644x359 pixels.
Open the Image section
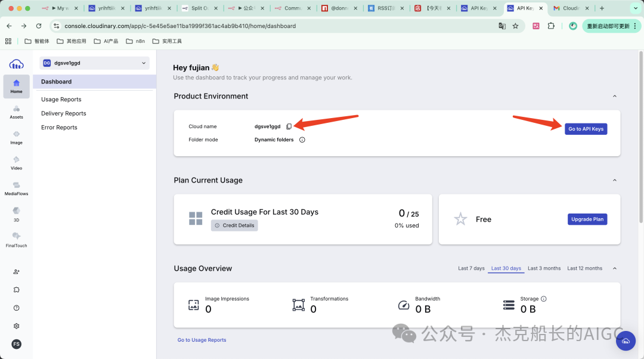[x=17, y=137]
